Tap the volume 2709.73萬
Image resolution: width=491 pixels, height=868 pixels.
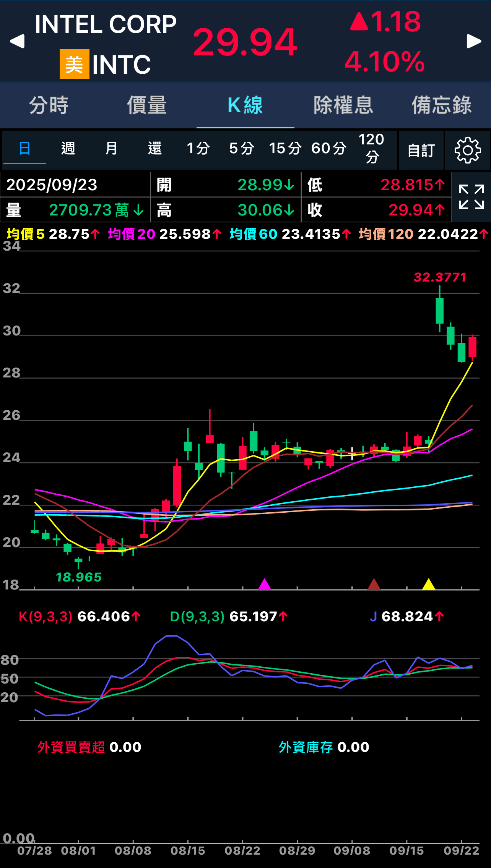[96, 210]
